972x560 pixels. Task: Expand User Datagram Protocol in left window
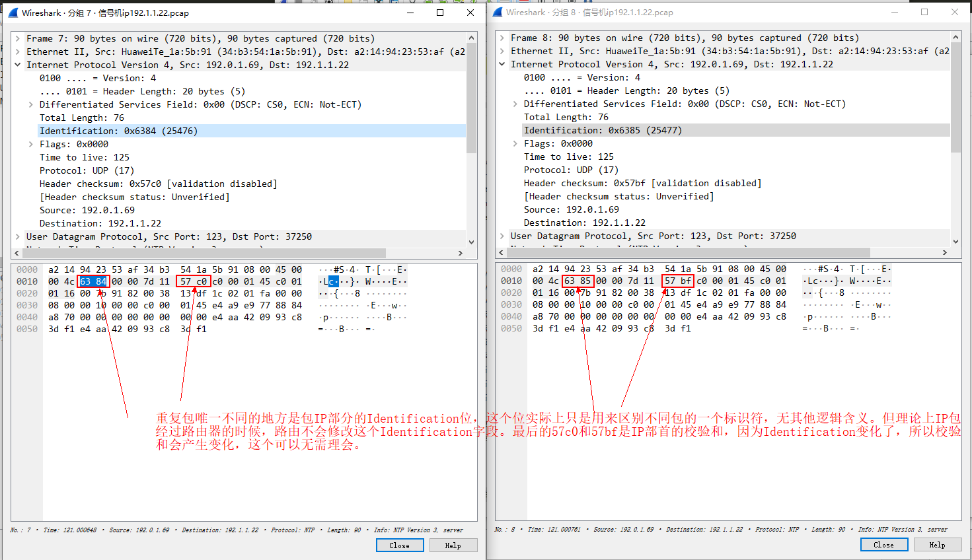click(x=18, y=236)
